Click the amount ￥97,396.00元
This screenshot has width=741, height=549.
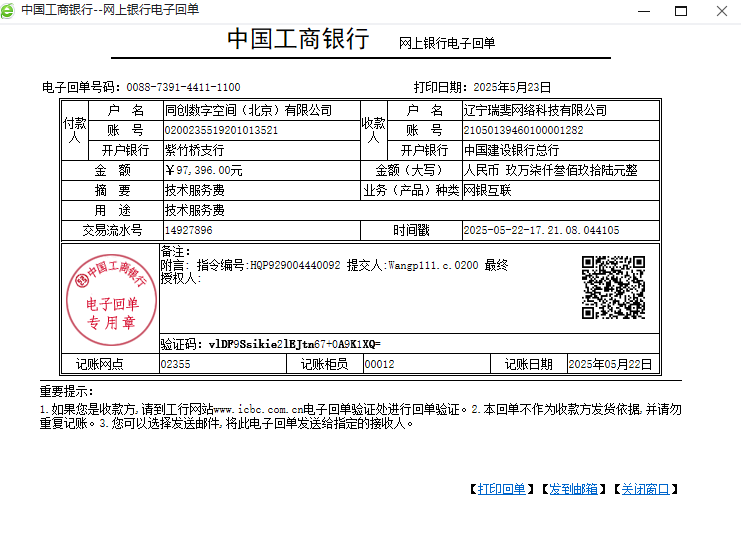[204, 171]
